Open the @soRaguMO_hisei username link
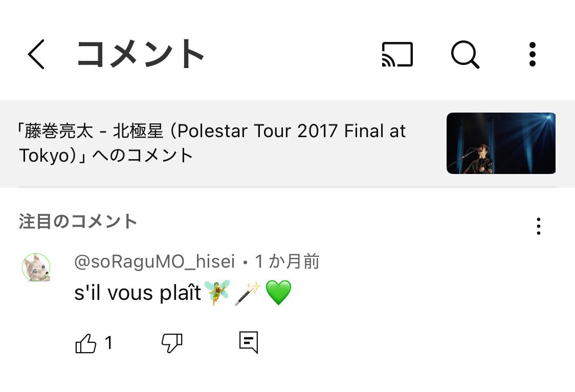This screenshot has height=392, width=575. [x=154, y=262]
